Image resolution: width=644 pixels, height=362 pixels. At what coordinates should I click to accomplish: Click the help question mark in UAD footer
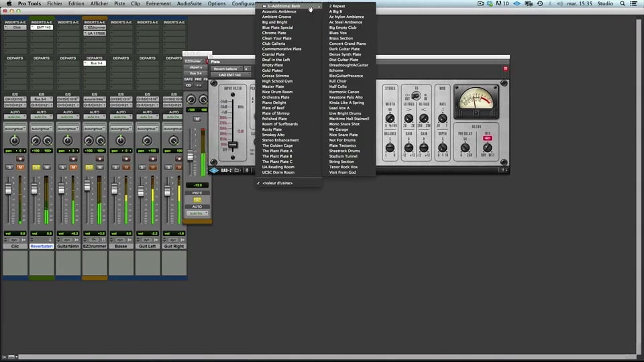click(502, 170)
